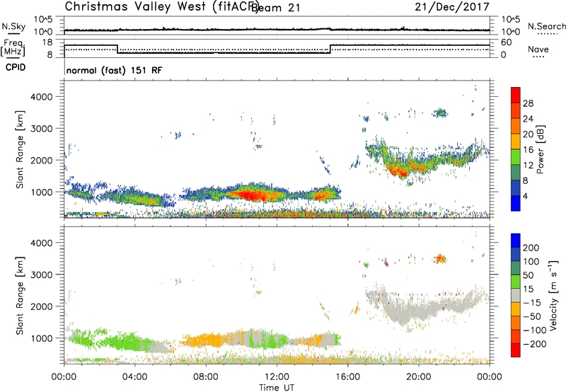This screenshot has width=566, height=392.
Task: Click the 'N.Sky' legend label
Action: tap(13, 26)
